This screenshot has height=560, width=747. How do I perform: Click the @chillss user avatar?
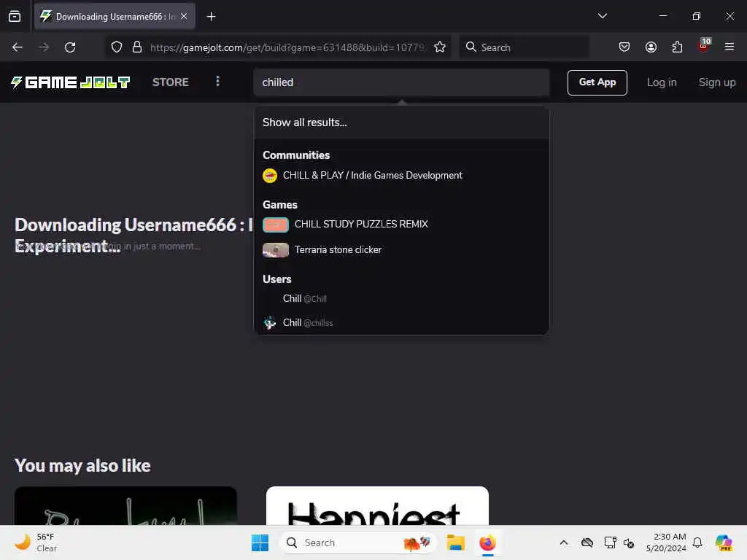coord(270,323)
